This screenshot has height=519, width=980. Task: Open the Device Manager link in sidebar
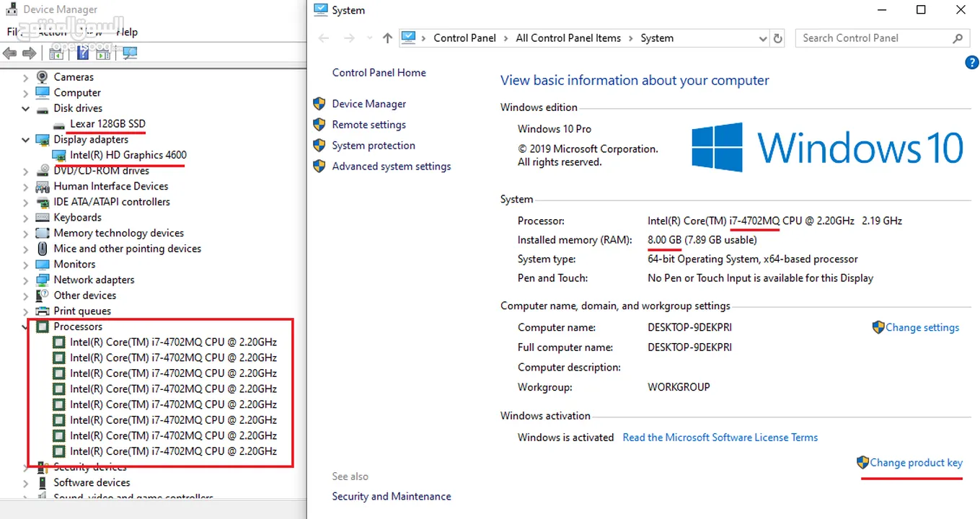(x=368, y=104)
